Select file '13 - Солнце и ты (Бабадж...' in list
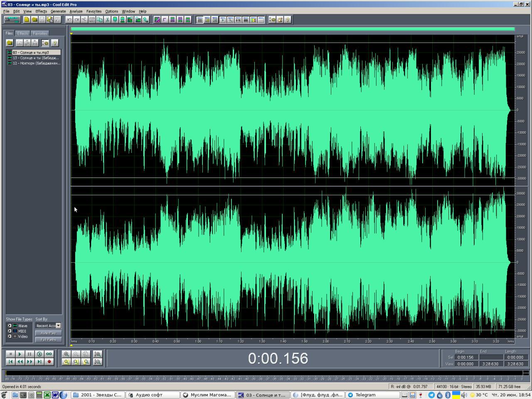This screenshot has width=532, height=399. click(x=34, y=58)
